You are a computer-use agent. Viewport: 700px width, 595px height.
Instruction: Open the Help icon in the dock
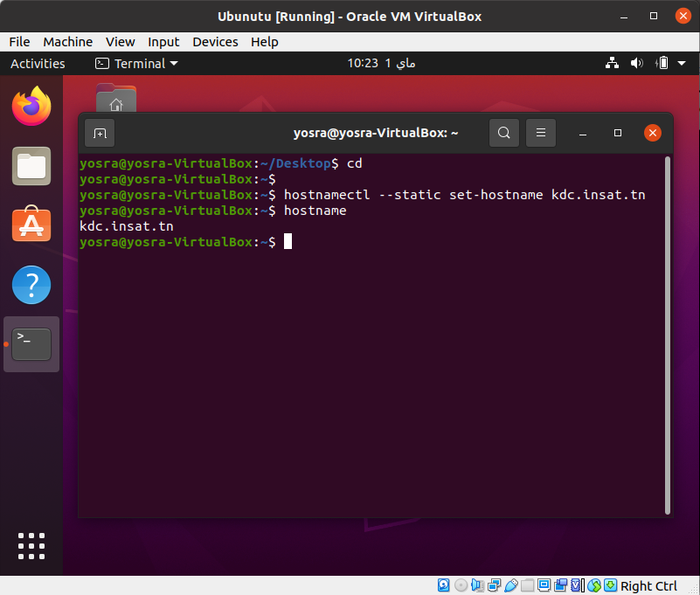tap(31, 285)
